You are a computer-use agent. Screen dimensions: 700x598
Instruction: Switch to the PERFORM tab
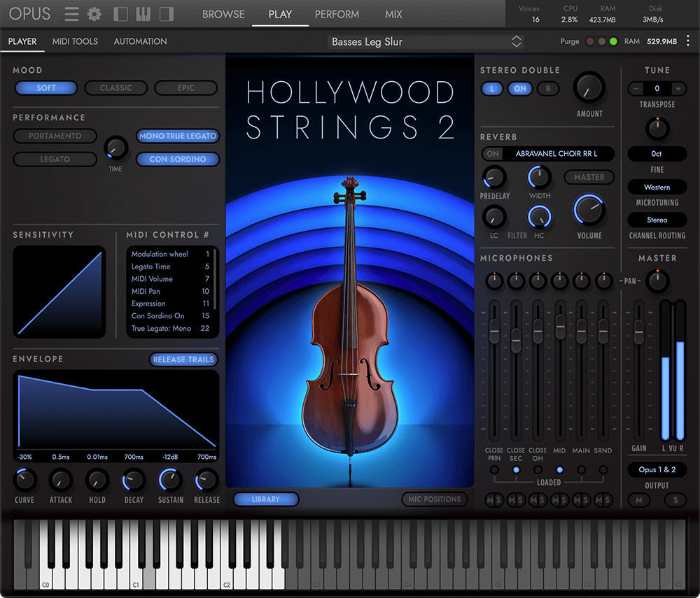(x=337, y=13)
